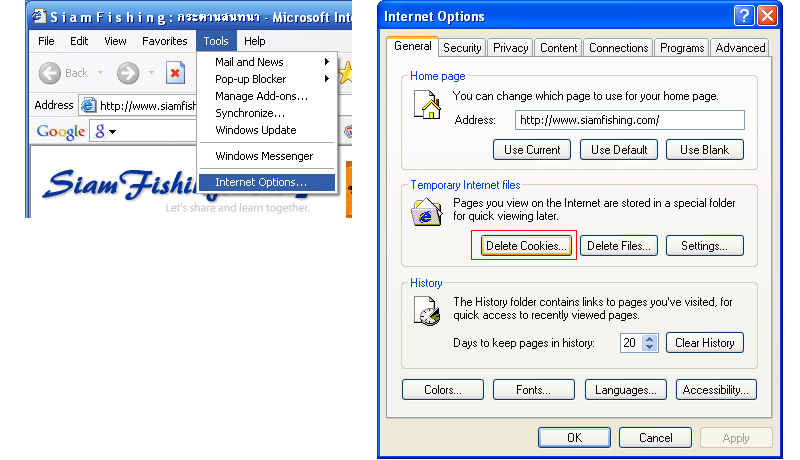Open the Help menu

point(255,41)
